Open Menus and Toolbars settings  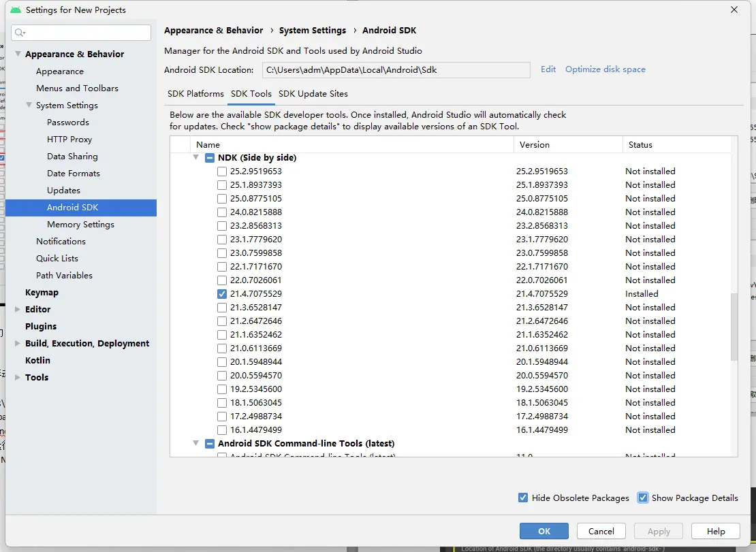[77, 88]
